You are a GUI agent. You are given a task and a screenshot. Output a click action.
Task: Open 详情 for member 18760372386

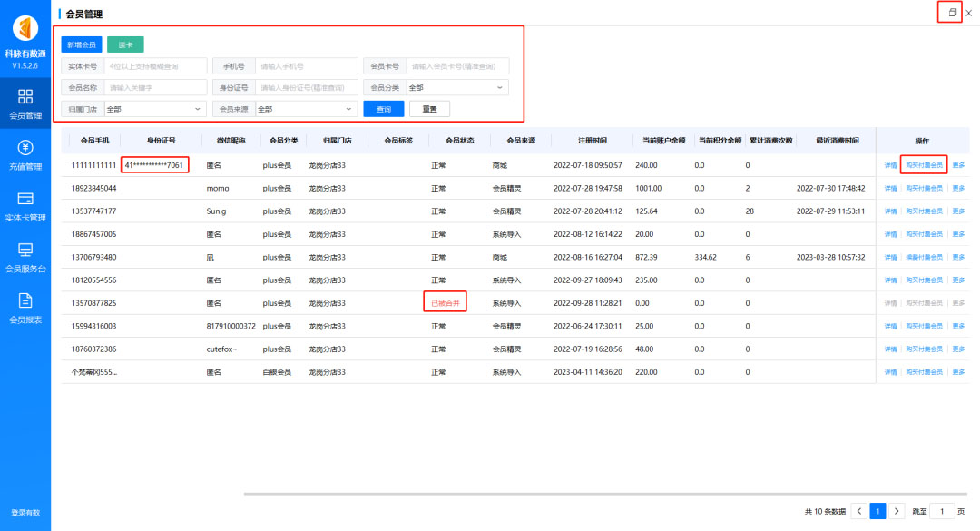[x=891, y=349]
